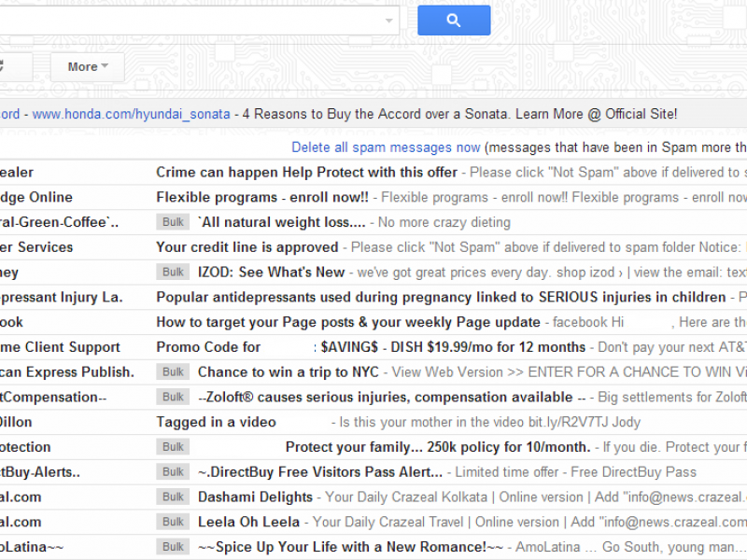Click the Bulk label on the DirectBuy row
The height and width of the screenshot is (560, 747).
(173, 472)
